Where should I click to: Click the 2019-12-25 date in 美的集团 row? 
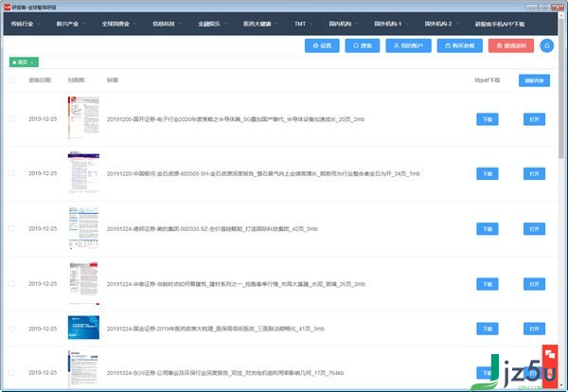[x=43, y=228]
